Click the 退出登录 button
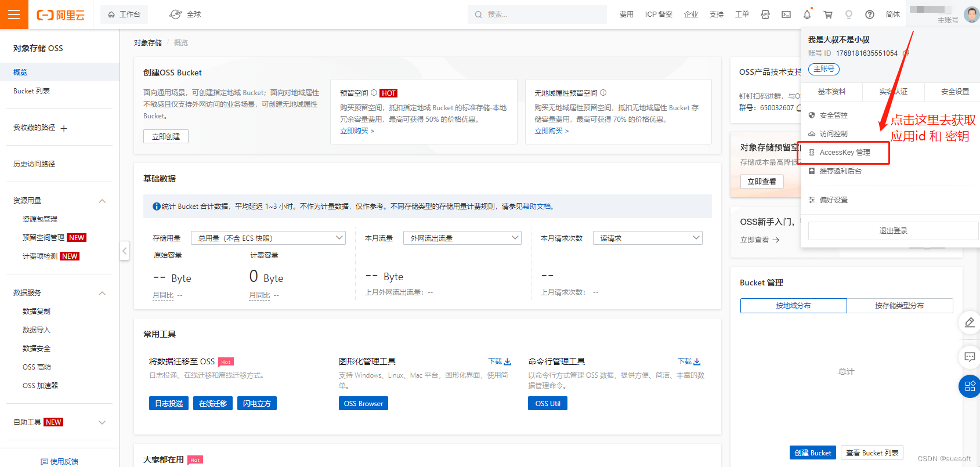This screenshot has height=467, width=980. click(x=893, y=231)
